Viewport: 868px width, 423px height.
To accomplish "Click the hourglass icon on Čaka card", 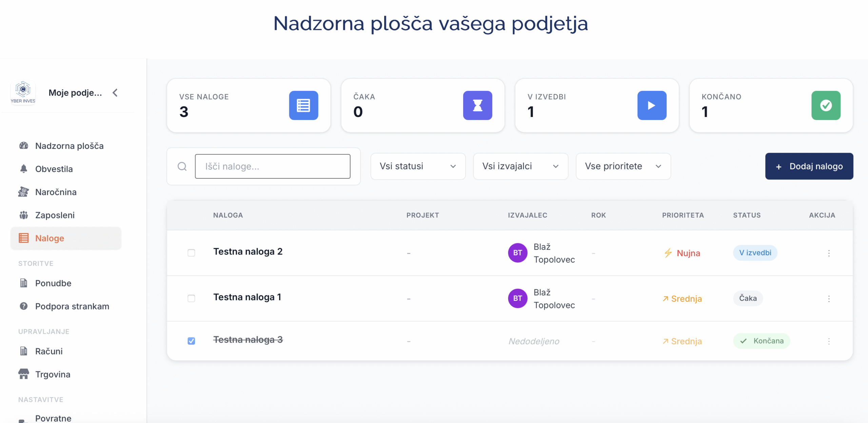I will (477, 105).
